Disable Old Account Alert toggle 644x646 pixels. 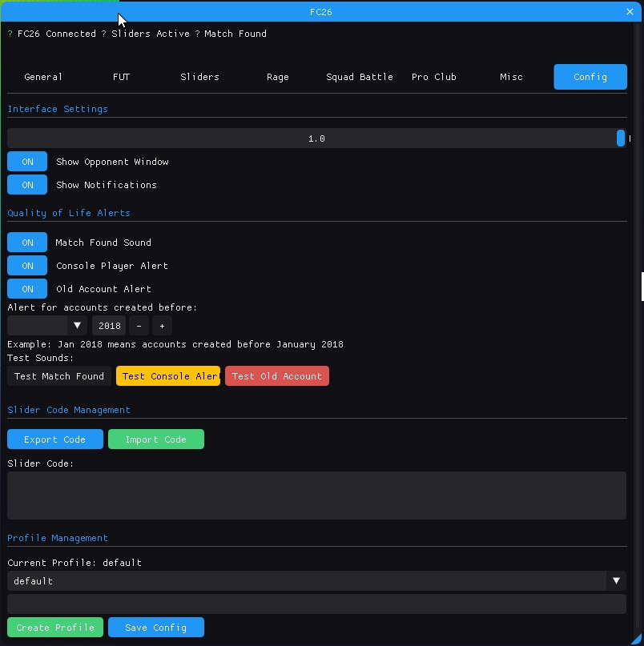[x=27, y=289]
